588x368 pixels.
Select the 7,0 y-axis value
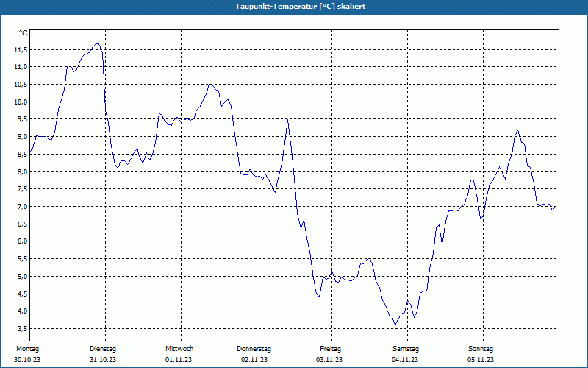click(23, 207)
